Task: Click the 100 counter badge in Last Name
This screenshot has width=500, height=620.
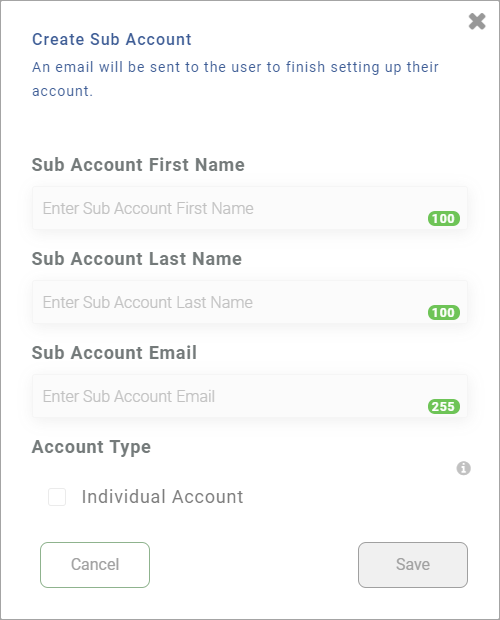Action: 443,312
